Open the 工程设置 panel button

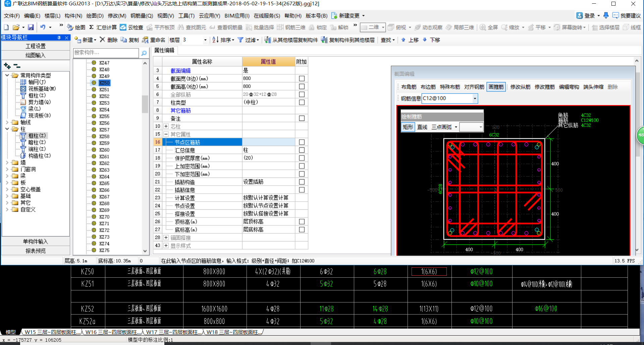(x=36, y=46)
